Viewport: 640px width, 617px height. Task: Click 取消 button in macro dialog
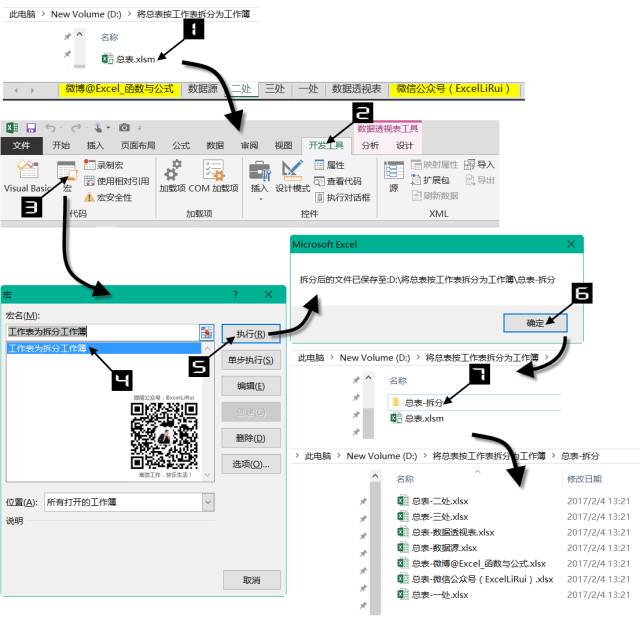coord(251,580)
